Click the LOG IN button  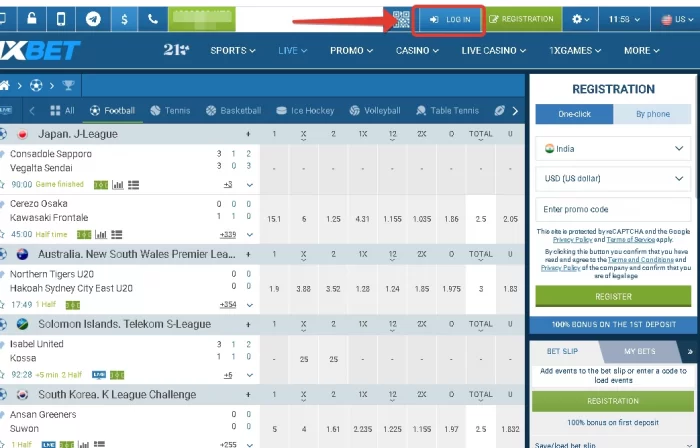(x=449, y=20)
